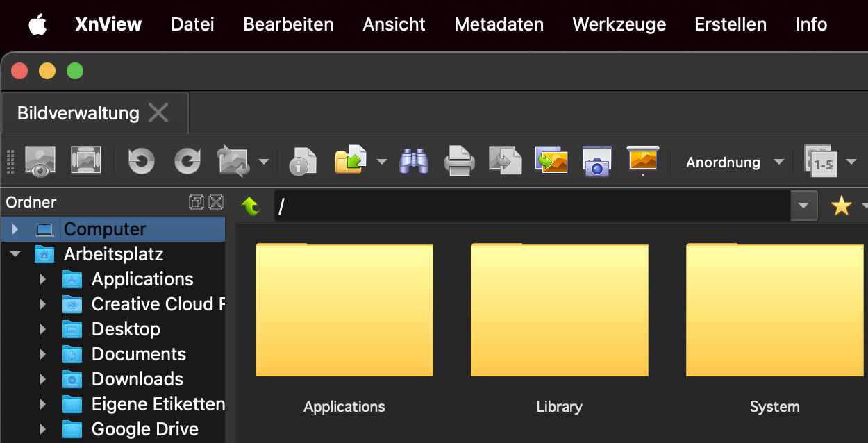Select Eigene Etiketten in the tree

coord(158,404)
